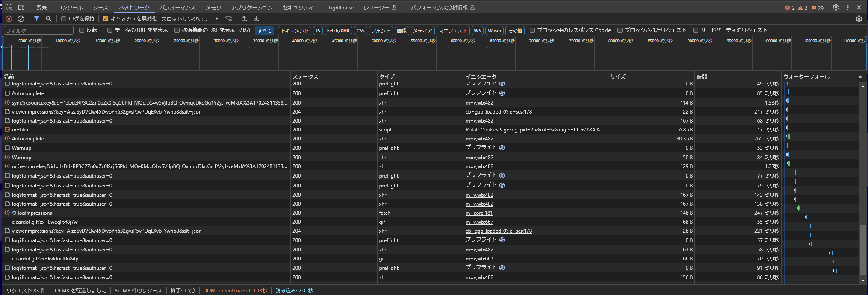868x295 pixels.
Task: Click the m=hfcr script row icon
Action: point(7,130)
